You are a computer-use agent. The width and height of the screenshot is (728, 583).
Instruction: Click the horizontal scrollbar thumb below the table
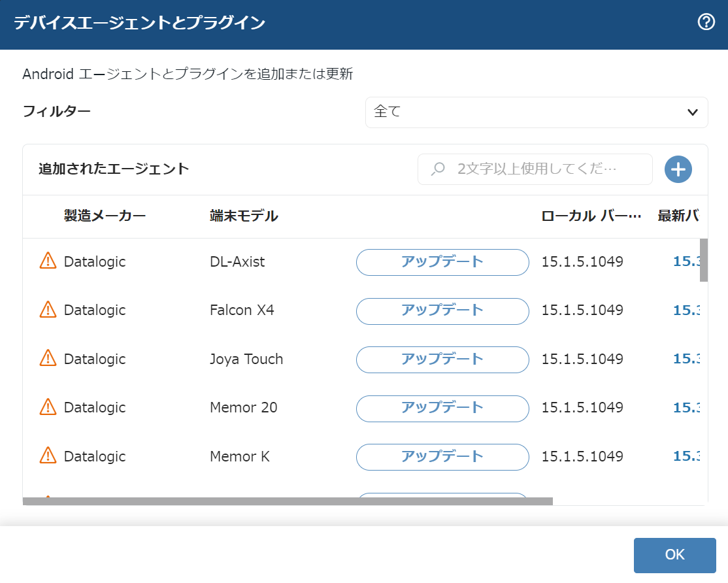(x=288, y=501)
